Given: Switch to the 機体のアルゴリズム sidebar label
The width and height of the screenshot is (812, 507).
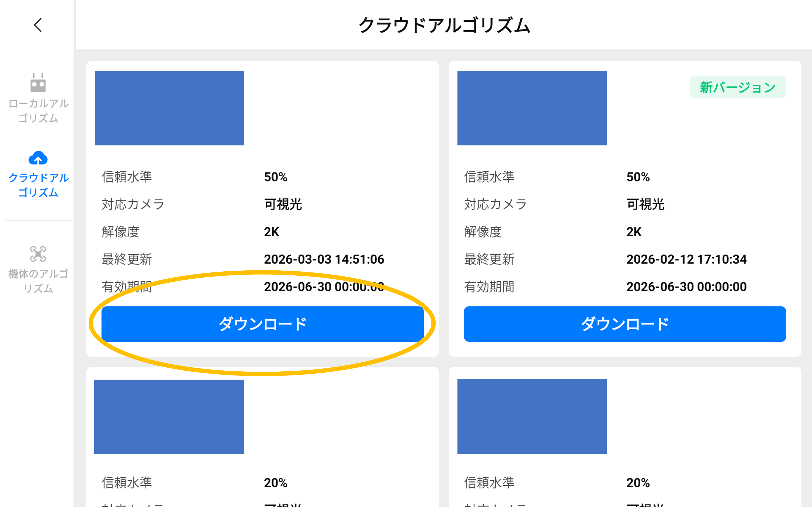Looking at the screenshot, I should (x=38, y=281).
